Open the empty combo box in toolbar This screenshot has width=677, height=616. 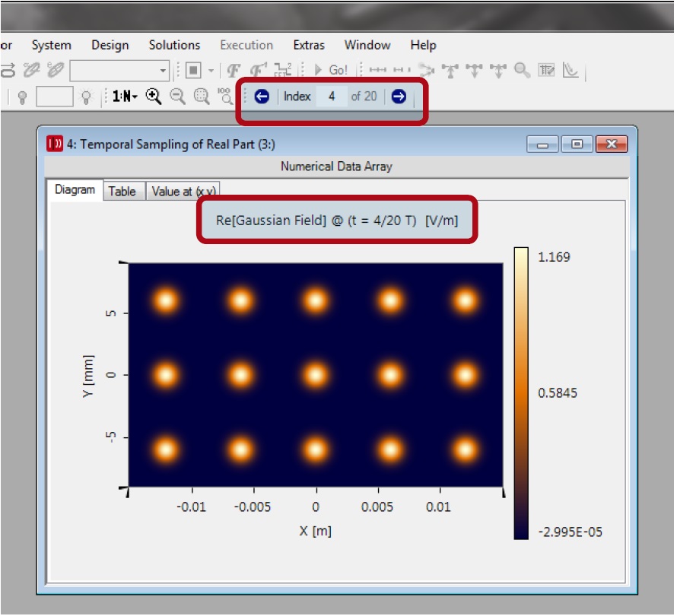[x=119, y=71]
